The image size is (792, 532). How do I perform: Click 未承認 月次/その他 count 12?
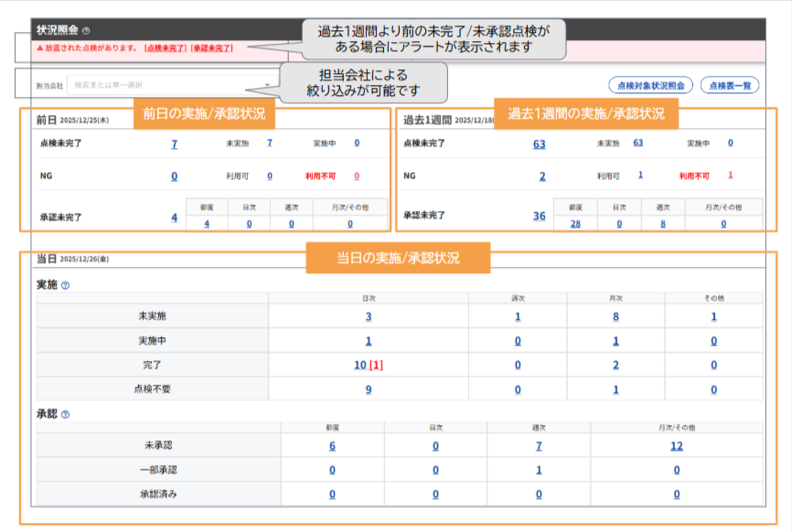click(676, 446)
